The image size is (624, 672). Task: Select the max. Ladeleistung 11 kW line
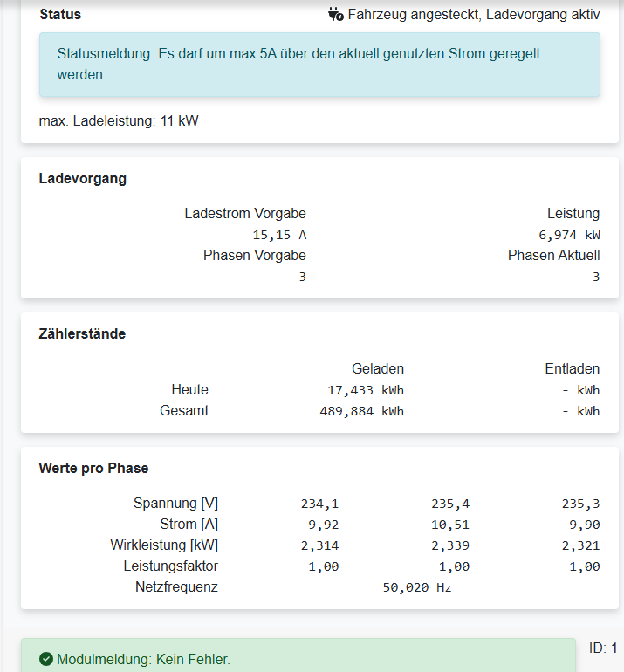119,120
